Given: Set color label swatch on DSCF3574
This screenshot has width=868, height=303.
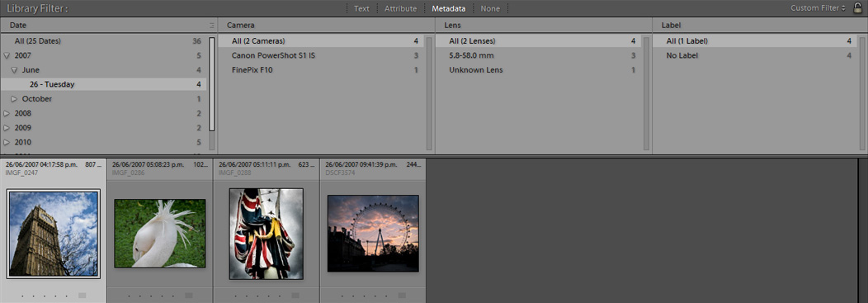Looking at the screenshot, I should pos(402,296).
